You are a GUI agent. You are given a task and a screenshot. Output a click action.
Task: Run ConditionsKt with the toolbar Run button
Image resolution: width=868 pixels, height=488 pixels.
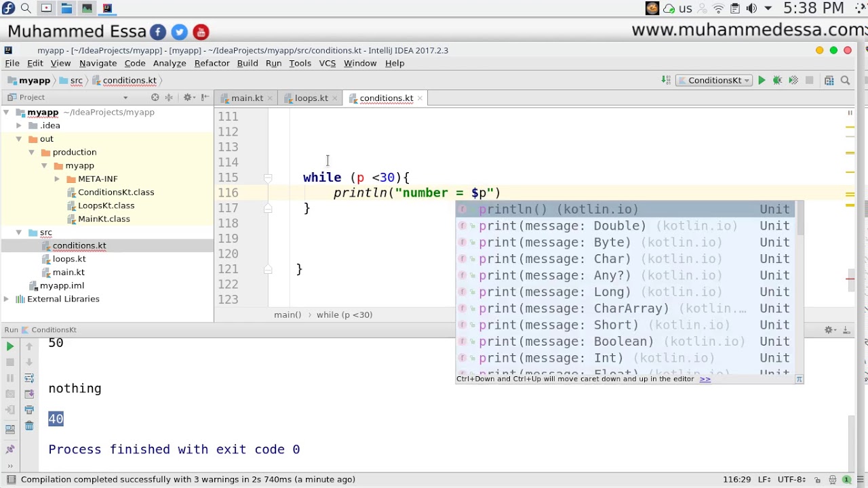coord(762,80)
